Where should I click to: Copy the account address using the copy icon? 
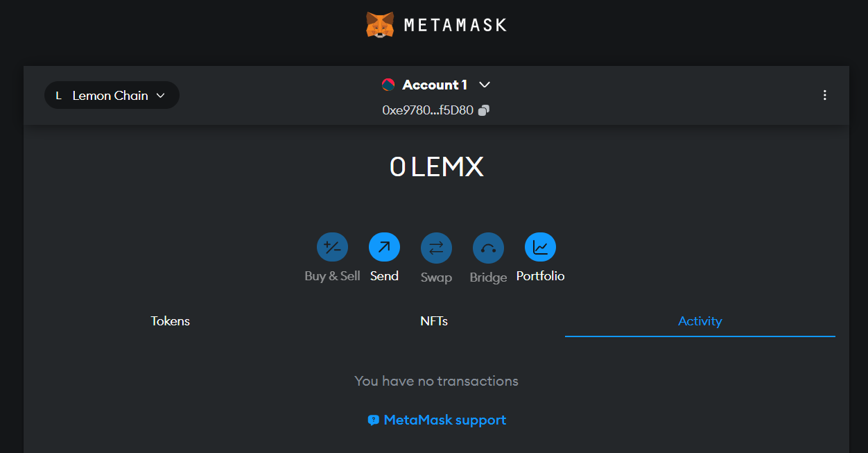tap(483, 110)
